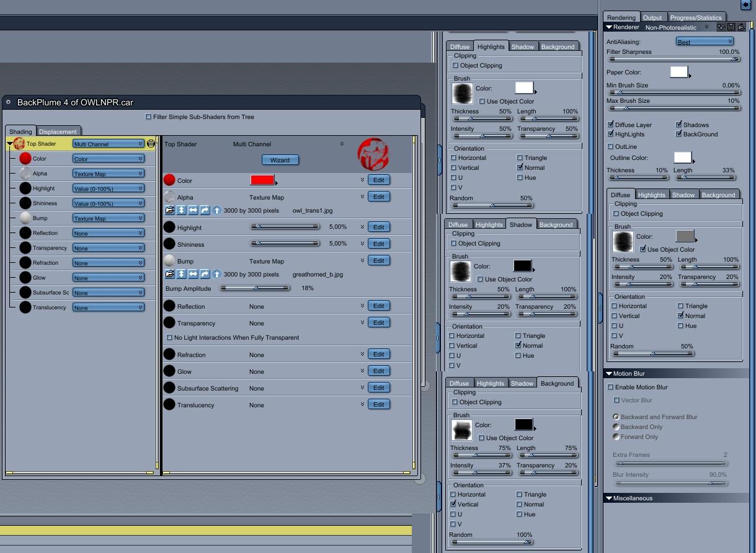This screenshot has width=756, height=553.
Task: Collapse the Renderer section triangle
Action: click(609, 27)
